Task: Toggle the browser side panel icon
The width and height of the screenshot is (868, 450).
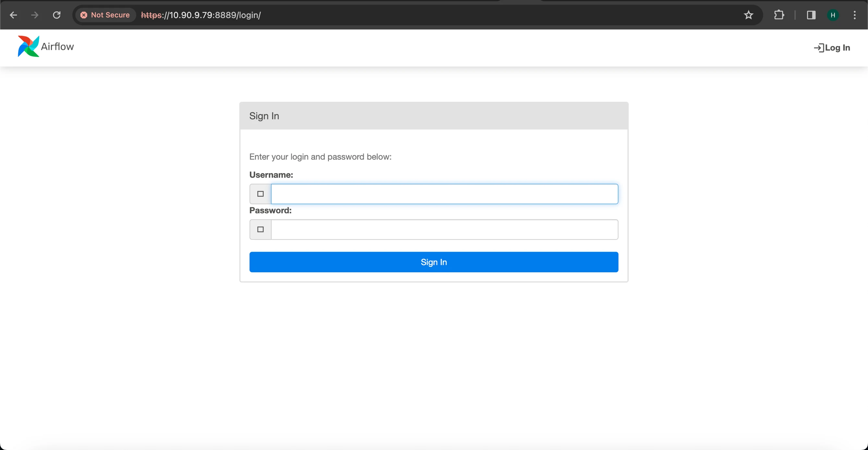Action: coord(811,15)
